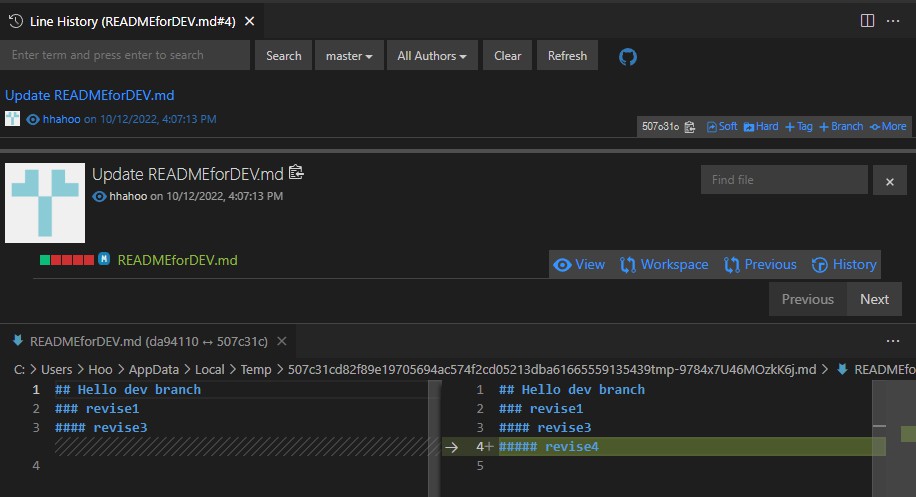Open the GitHub icon link

(628, 57)
